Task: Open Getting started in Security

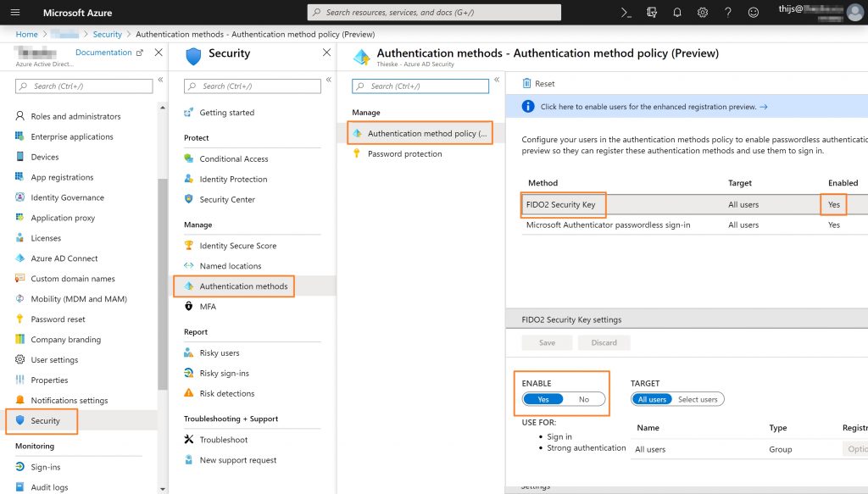Action: coord(227,113)
